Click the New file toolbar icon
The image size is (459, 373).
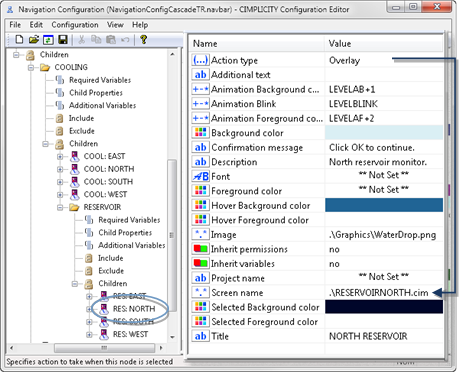(19, 40)
